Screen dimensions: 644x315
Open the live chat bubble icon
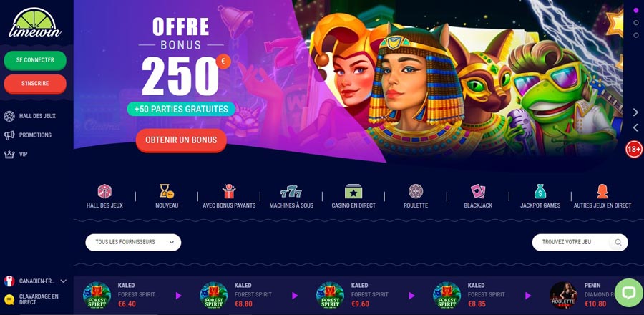coord(629,292)
